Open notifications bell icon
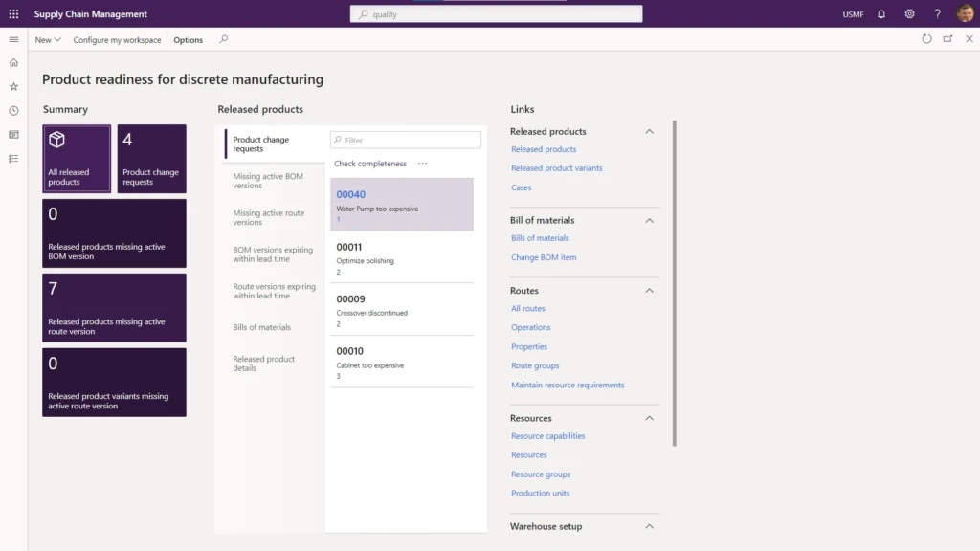 pos(880,14)
